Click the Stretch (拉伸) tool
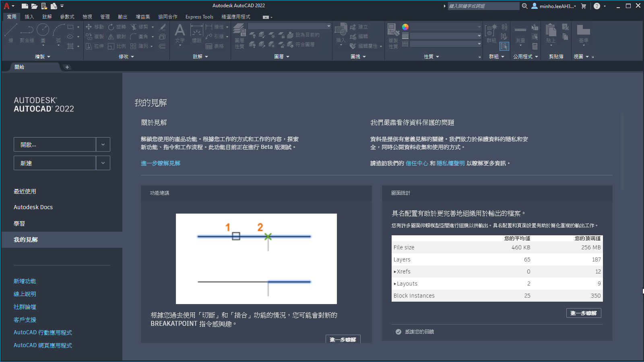Screen dimensions: 644x362 pyautogui.click(x=95, y=46)
